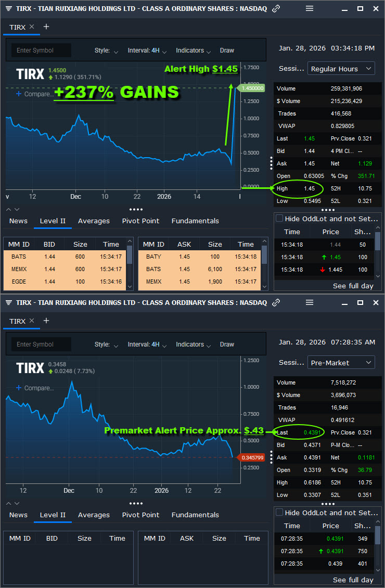Collapse panel using up chevron under top chart
385x588 pixels.
tap(9, 209)
